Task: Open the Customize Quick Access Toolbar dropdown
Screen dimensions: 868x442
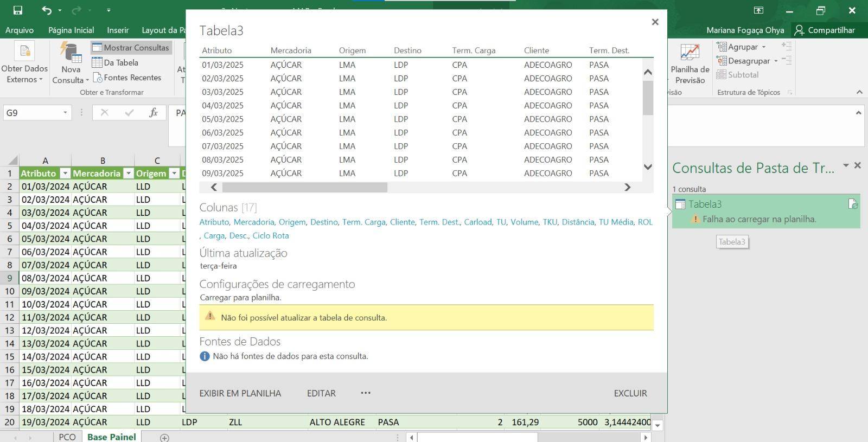Action: [108, 10]
